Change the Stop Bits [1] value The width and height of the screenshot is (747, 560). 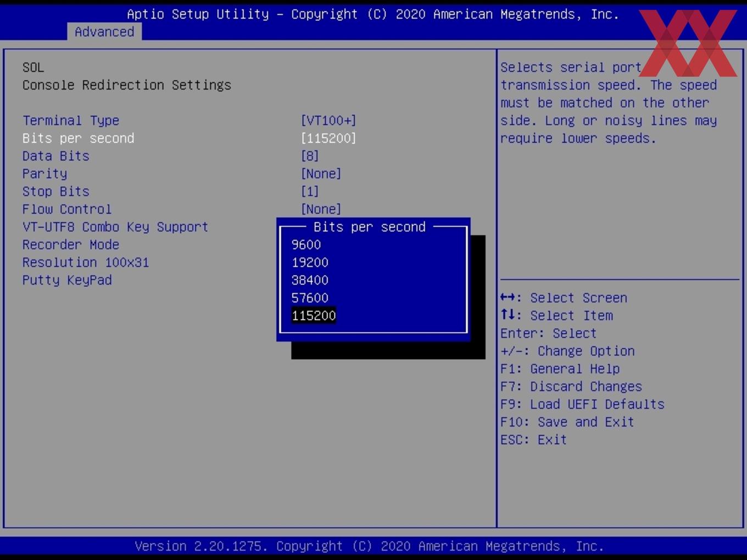tap(310, 192)
